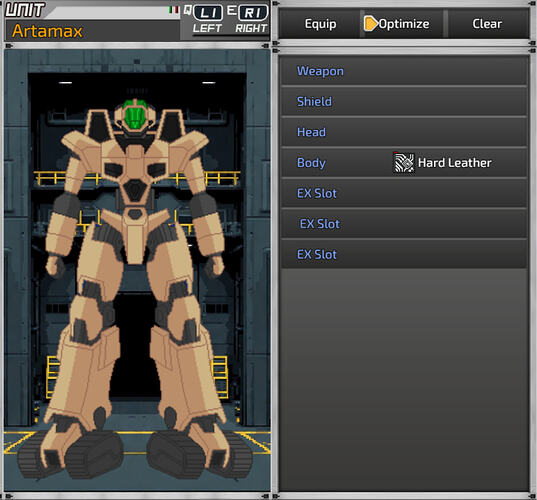This screenshot has width=537, height=500.
Task: Click the small flag icon in unit header
Action: point(174,10)
